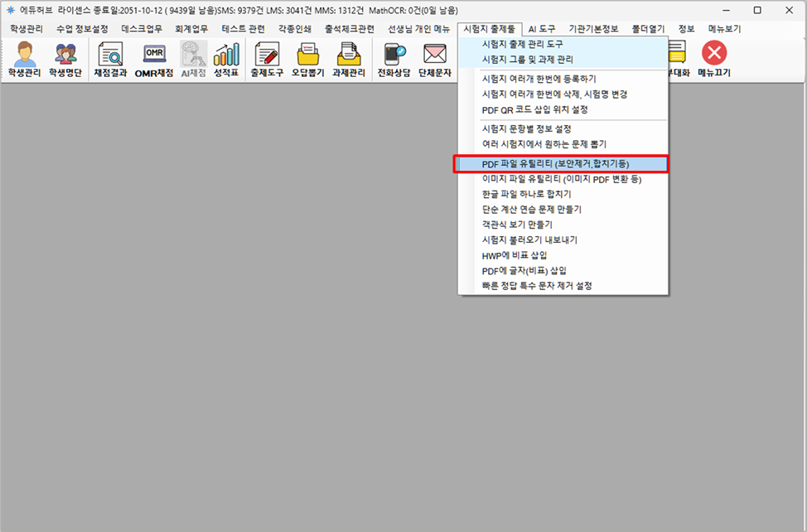The width and height of the screenshot is (807, 532).
Task: Select 빠른 정답 특수 문자 제거 설정
Action: tap(537, 286)
